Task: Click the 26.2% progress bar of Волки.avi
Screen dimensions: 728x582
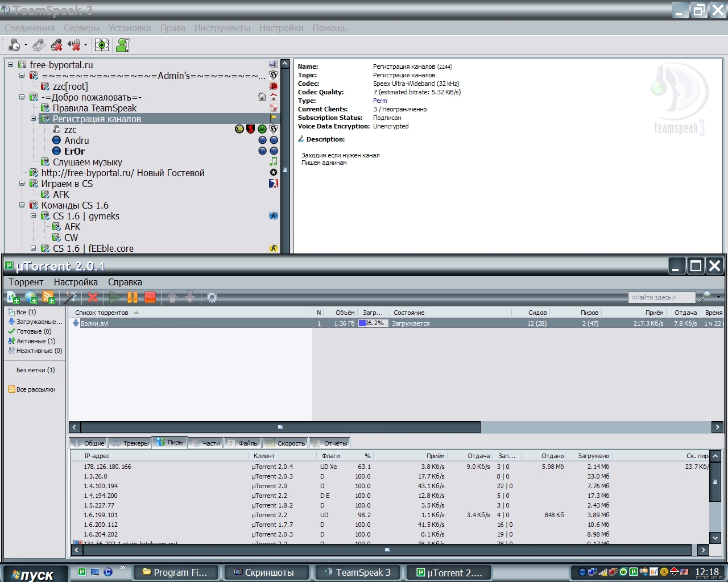Action: click(374, 323)
